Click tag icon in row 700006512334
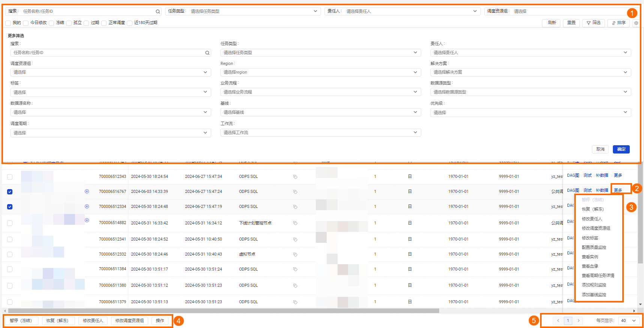Viewport: 644px width, 328px height. point(295,207)
